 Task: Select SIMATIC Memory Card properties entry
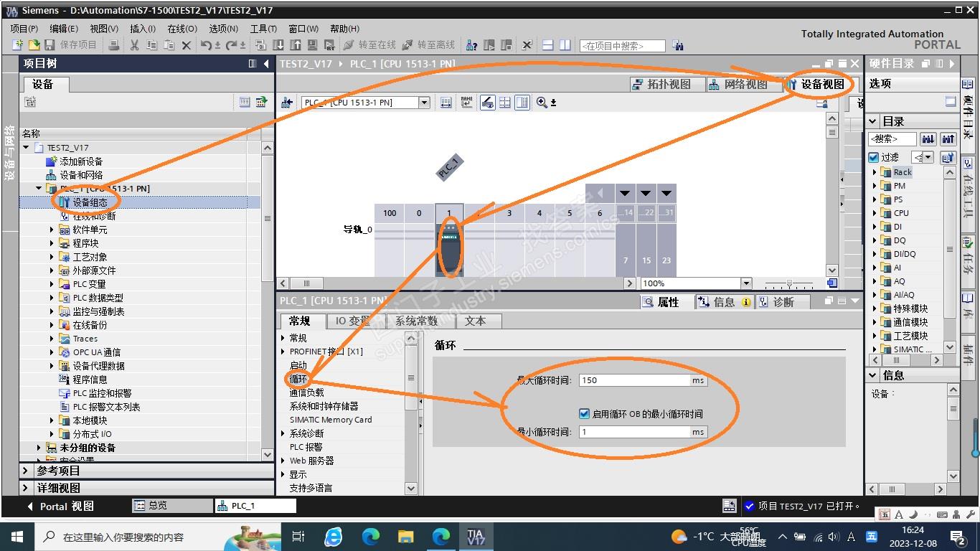(331, 420)
